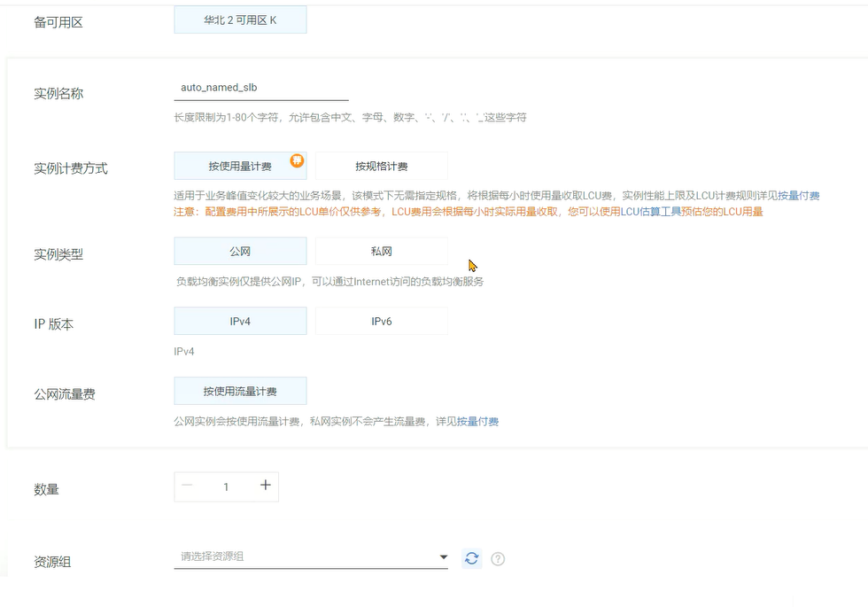Image resolution: width=868 pixels, height=607 pixels.
Task: Select the 华北 2 可用区 K zone option
Action: click(x=239, y=19)
